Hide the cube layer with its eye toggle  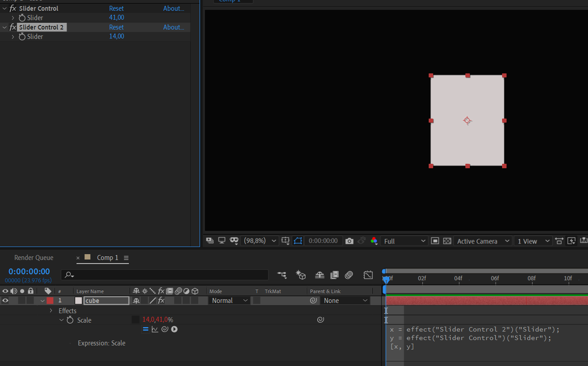click(x=4, y=300)
